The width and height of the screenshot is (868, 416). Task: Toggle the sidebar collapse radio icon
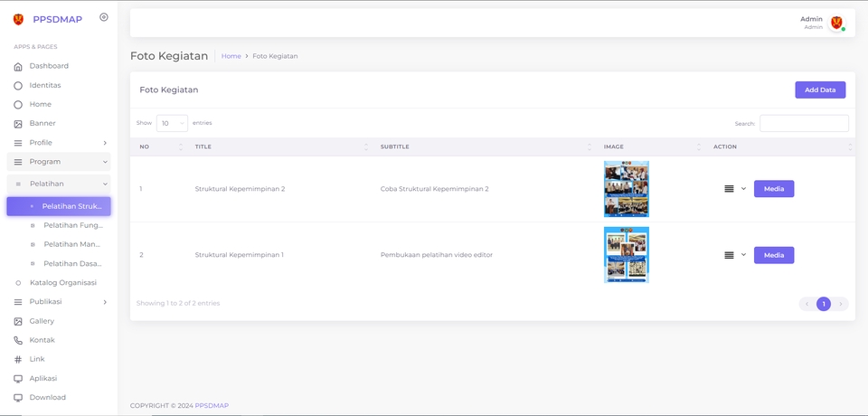103,17
